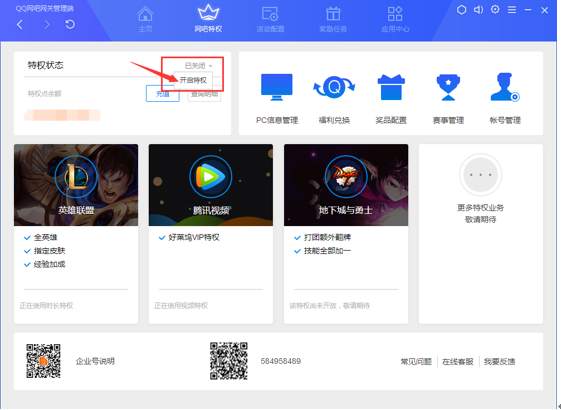This screenshot has width=561, height=410.
Task: Click the 充值 recharge button
Action: (x=163, y=94)
